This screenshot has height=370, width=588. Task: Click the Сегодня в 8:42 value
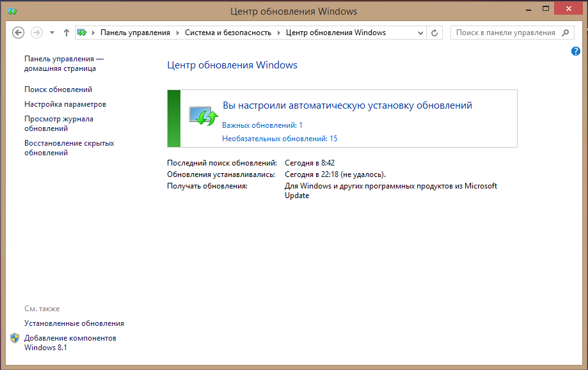(x=310, y=163)
